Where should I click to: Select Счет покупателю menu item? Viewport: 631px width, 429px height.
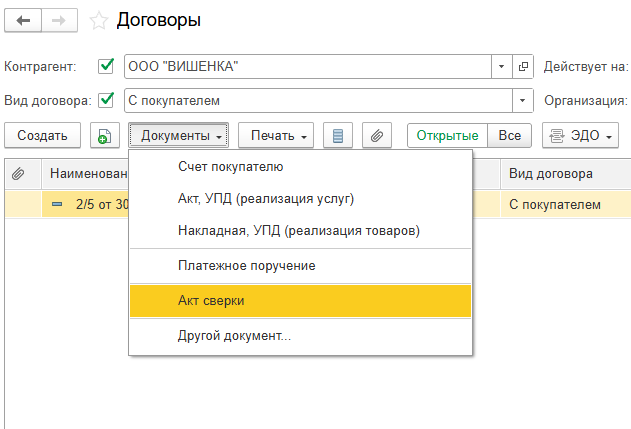(300, 167)
